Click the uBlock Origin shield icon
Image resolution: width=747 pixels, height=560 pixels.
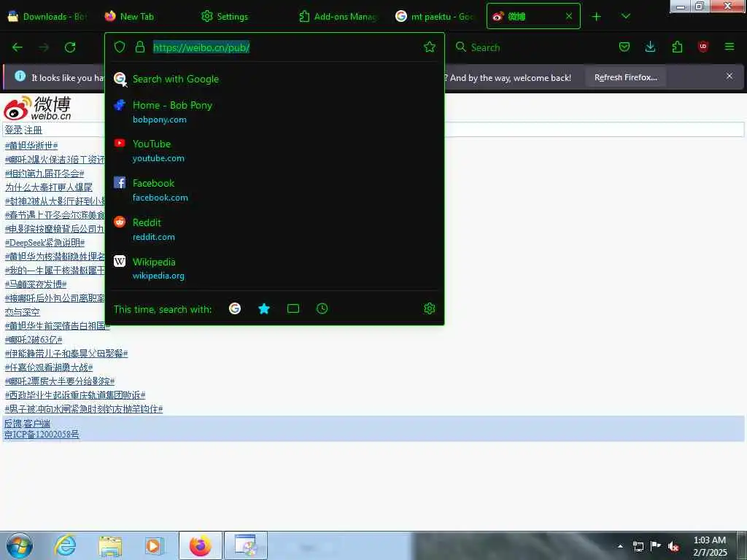(x=703, y=47)
